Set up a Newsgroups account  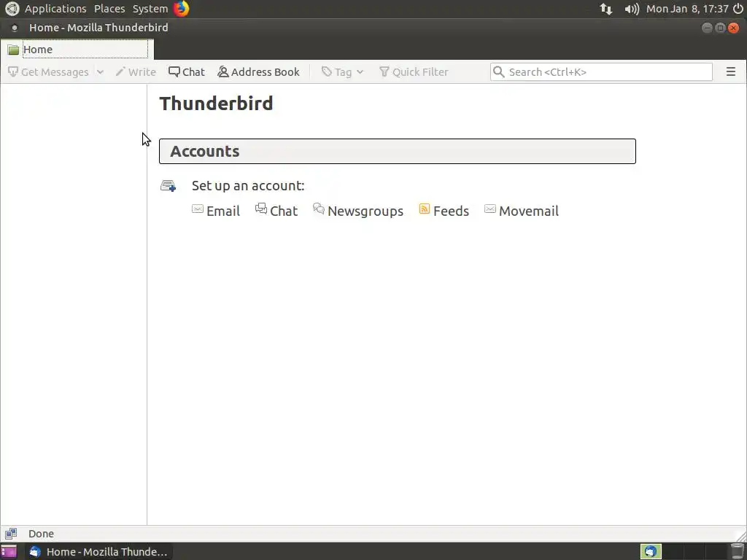[357, 211]
